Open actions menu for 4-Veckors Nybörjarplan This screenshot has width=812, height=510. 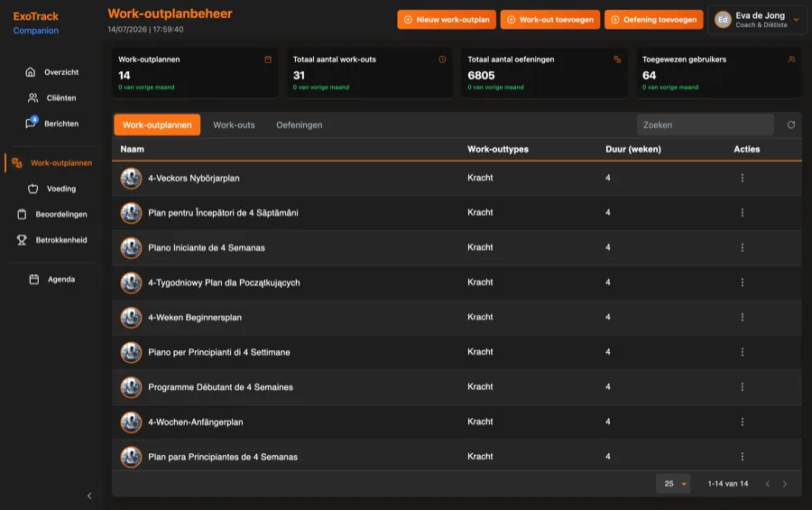tap(743, 178)
